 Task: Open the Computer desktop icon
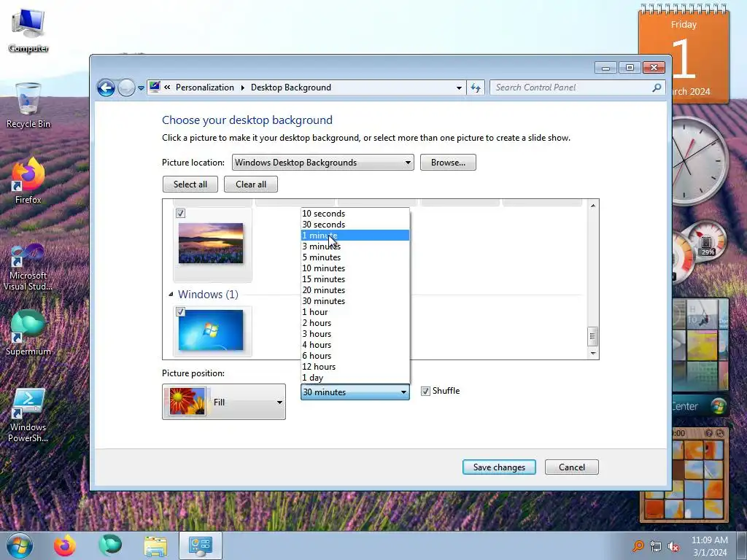pos(28,31)
